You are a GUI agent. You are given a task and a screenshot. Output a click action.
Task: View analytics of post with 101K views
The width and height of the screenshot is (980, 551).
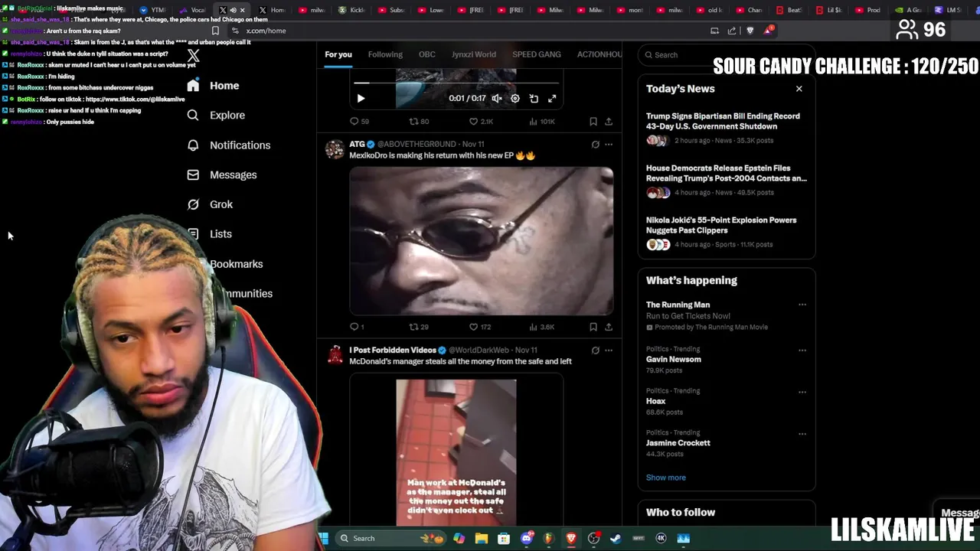pyautogui.click(x=542, y=121)
